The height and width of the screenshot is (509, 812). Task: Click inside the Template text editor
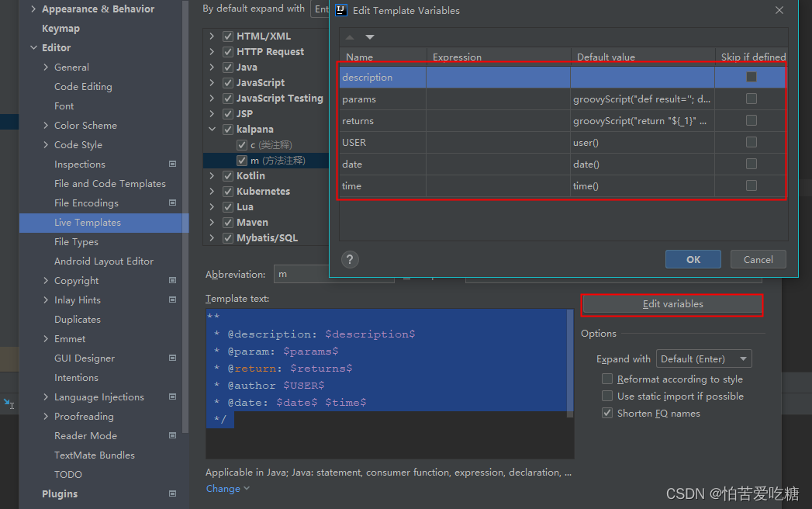[x=389, y=383]
